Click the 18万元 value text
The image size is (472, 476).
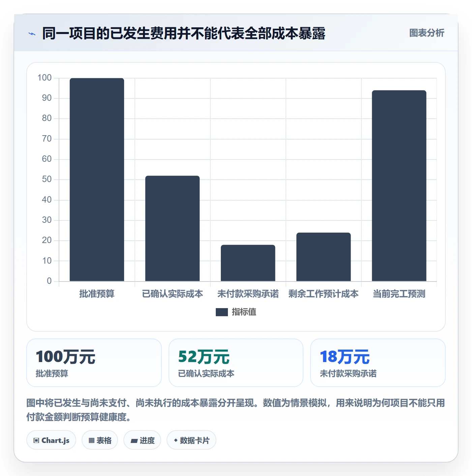345,357
